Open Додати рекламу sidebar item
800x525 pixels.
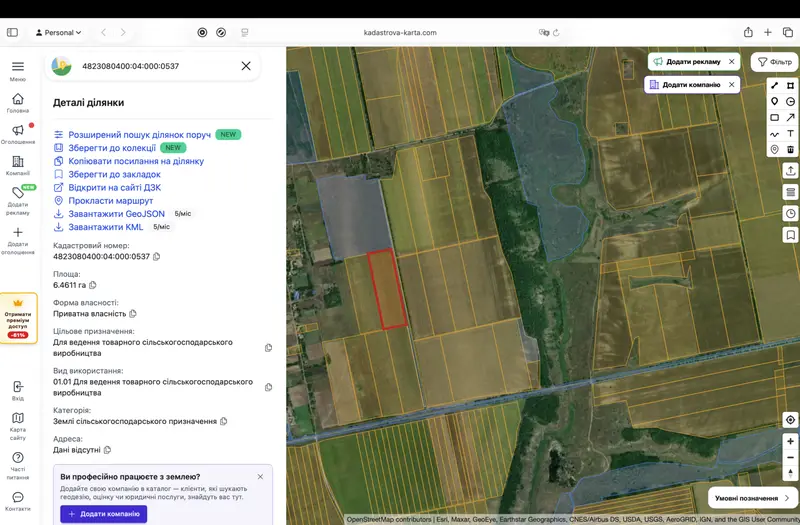[18, 201]
